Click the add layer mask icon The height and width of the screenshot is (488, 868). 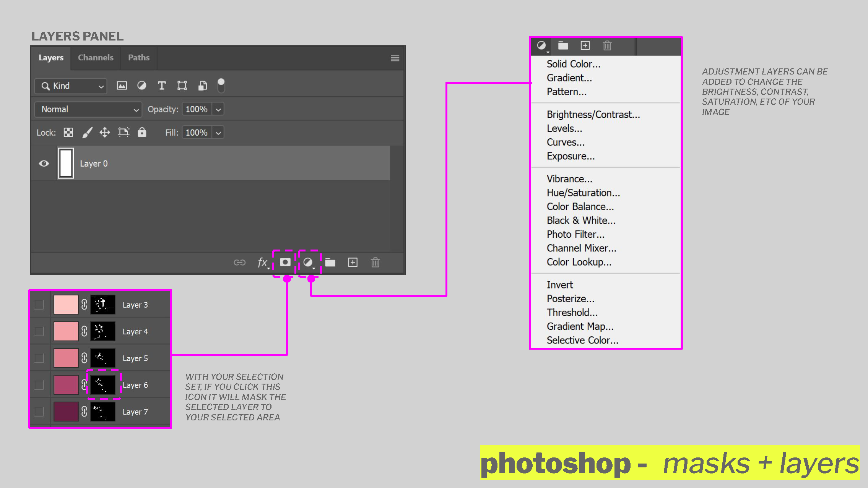[285, 263]
